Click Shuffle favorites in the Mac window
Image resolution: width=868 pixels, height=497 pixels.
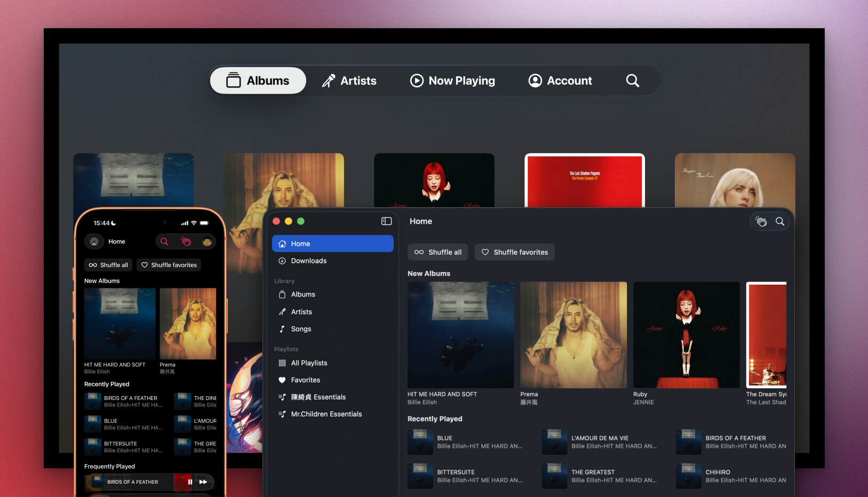pyautogui.click(x=515, y=252)
